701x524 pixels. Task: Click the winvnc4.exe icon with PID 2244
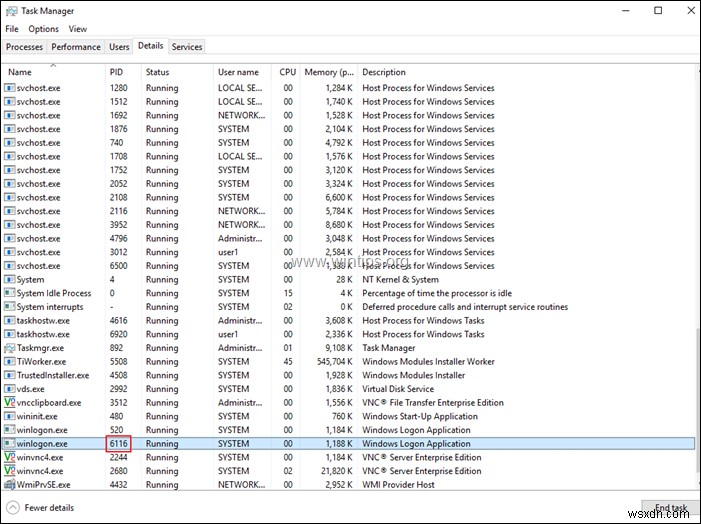coord(9,457)
